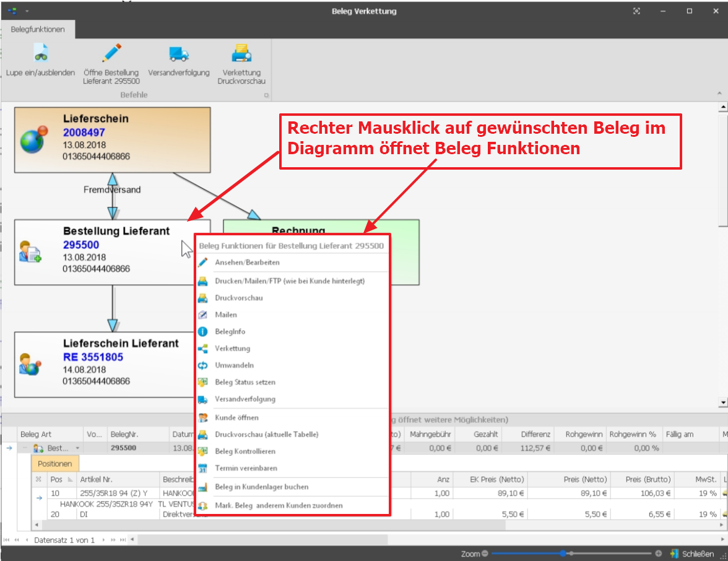Click printer icon for Druckvorschau (aktuelle Tabelle)
Image resolution: width=728 pixels, height=561 pixels.
203,435
